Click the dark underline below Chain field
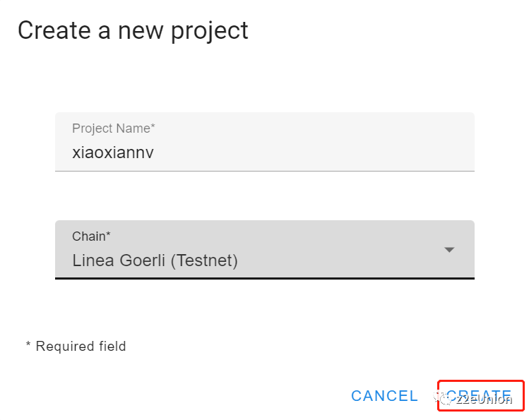The width and height of the screenshot is (529, 420). [264, 278]
